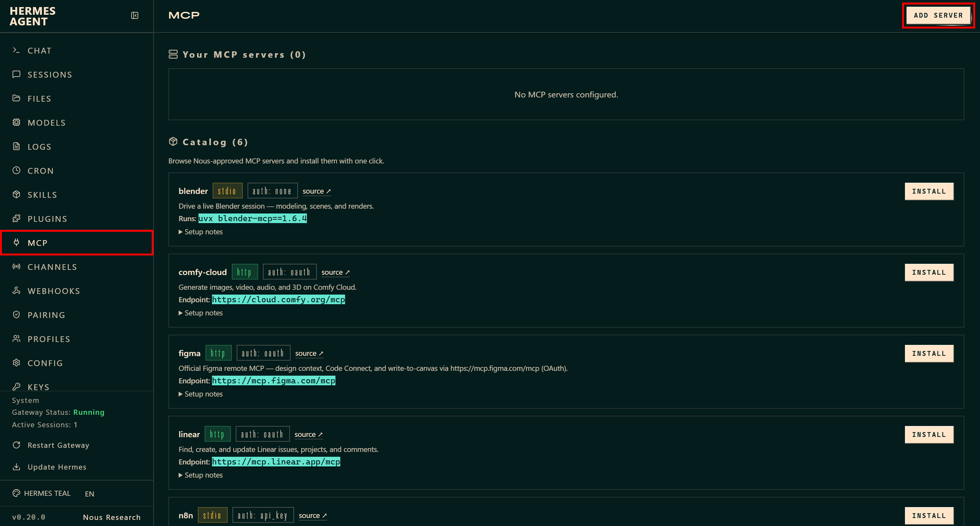
Task: Open figma source link
Action: point(309,353)
